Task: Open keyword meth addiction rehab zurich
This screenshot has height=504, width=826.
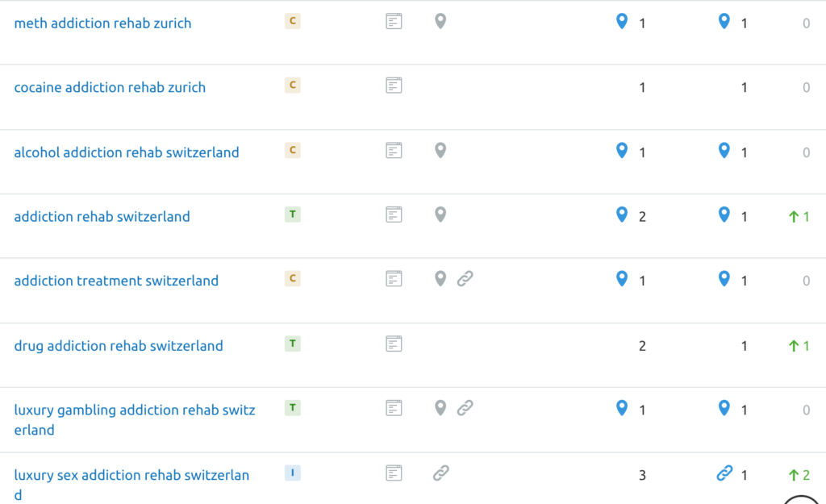Action: click(x=102, y=23)
